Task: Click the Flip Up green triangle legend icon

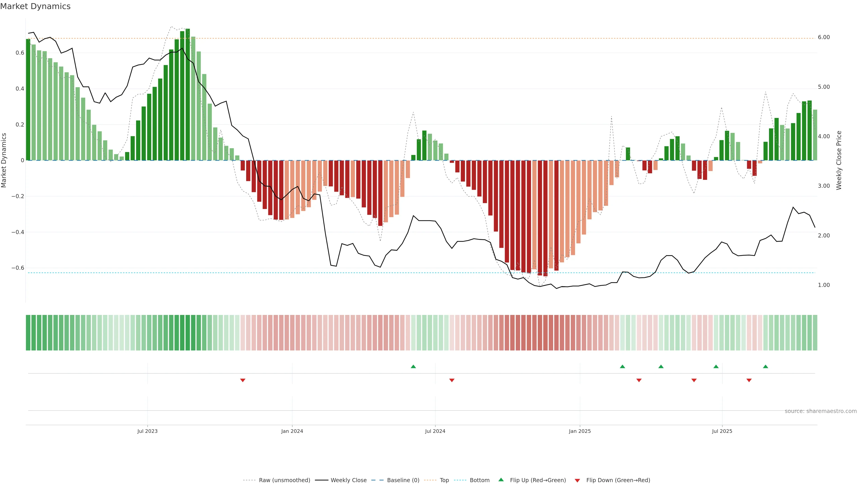Action: click(501, 480)
